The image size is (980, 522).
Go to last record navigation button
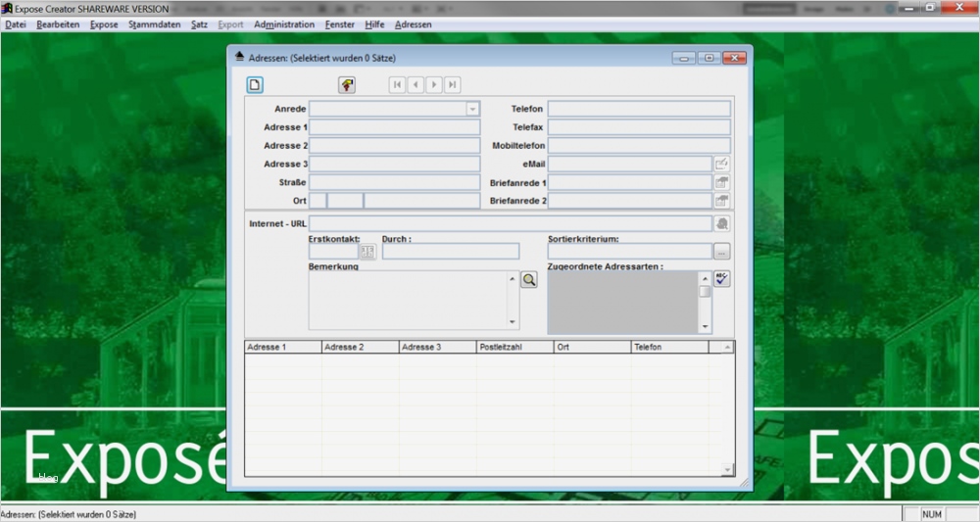tap(453, 85)
